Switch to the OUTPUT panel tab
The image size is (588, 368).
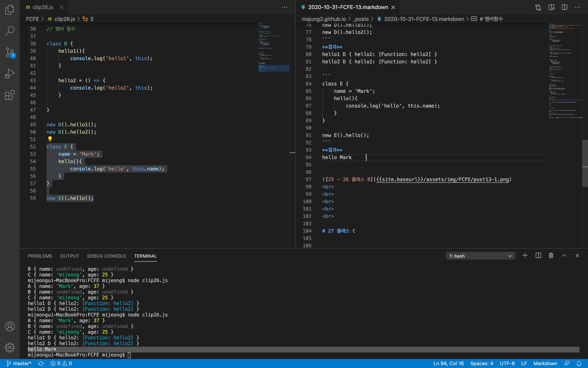tap(70, 256)
